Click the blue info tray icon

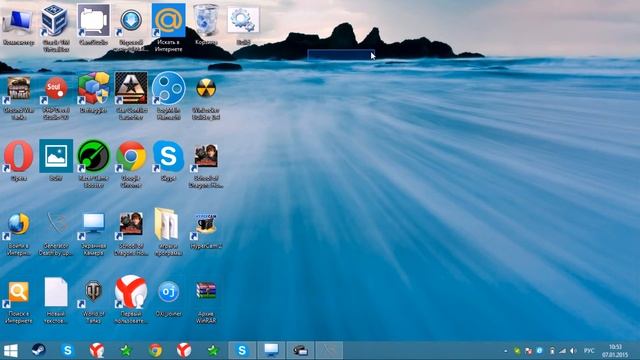tap(540, 351)
